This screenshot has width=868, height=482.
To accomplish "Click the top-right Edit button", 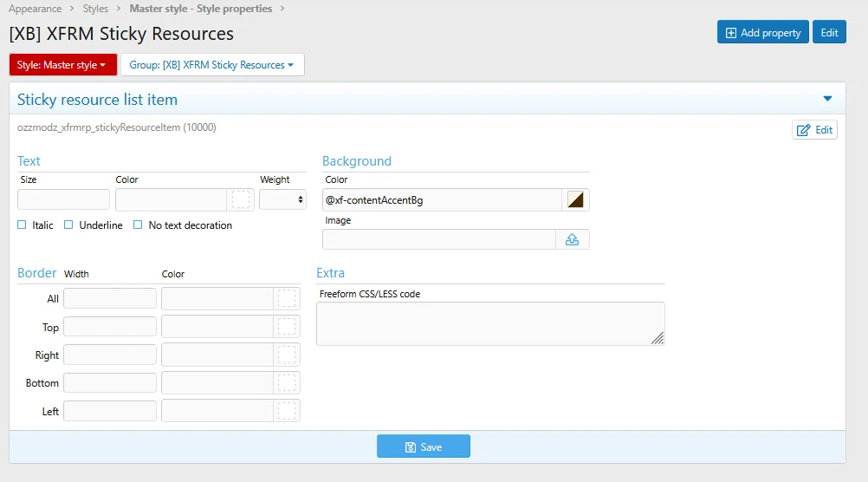I will [829, 32].
